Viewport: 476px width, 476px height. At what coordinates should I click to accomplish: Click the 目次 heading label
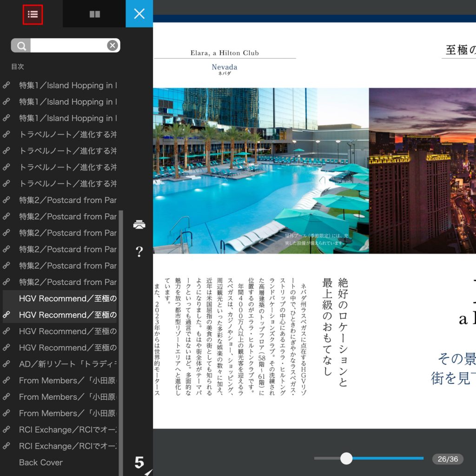[18, 66]
